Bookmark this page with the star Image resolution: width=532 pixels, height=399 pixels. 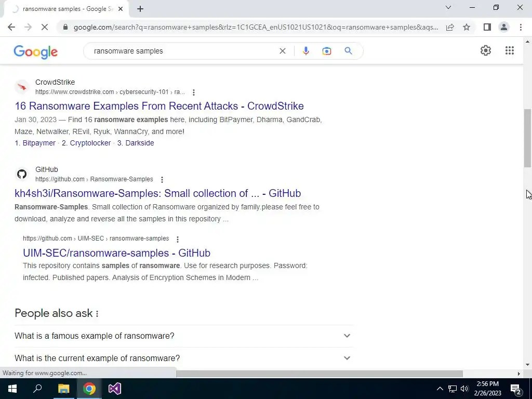[467, 27]
